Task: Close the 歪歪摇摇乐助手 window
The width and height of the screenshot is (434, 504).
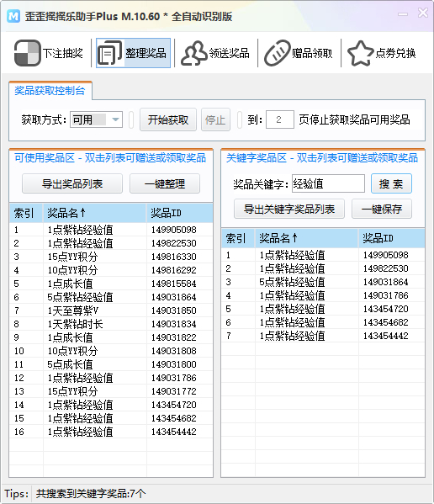Action: point(423,13)
